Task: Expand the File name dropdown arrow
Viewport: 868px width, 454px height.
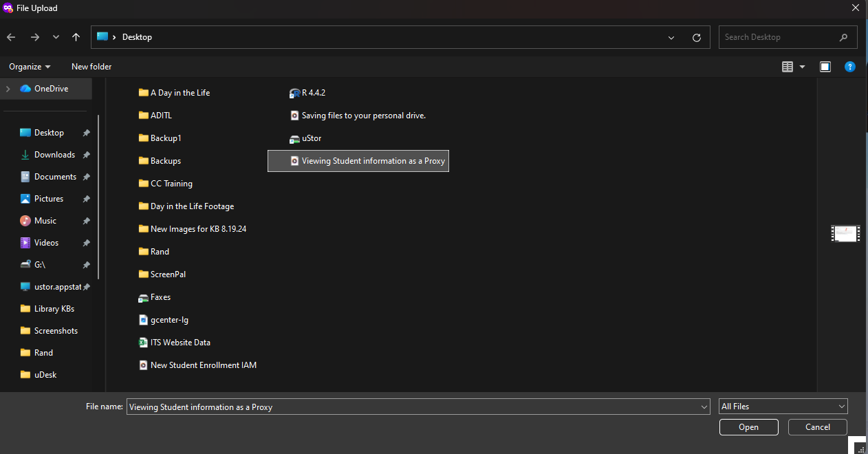Action: 704,407
